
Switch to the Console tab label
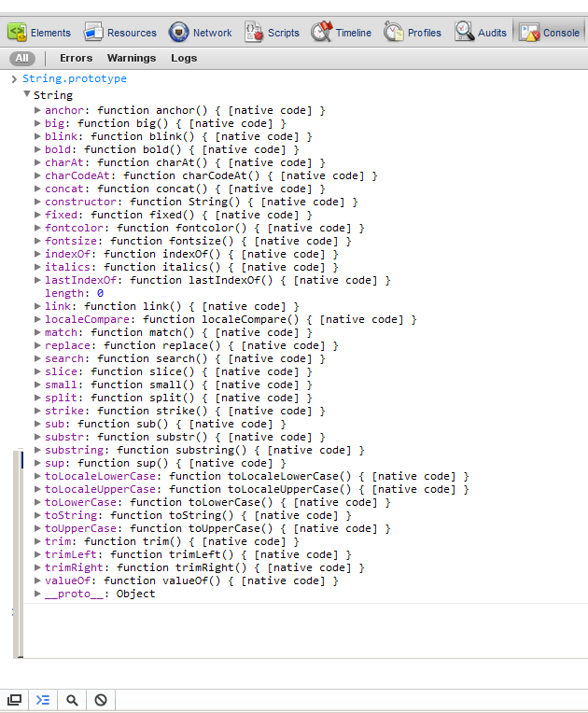click(561, 33)
